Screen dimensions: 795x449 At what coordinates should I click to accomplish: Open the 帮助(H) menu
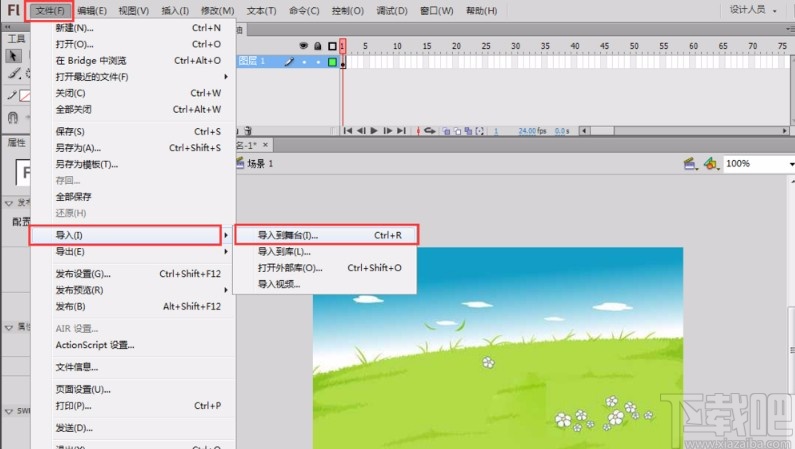coord(481,10)
